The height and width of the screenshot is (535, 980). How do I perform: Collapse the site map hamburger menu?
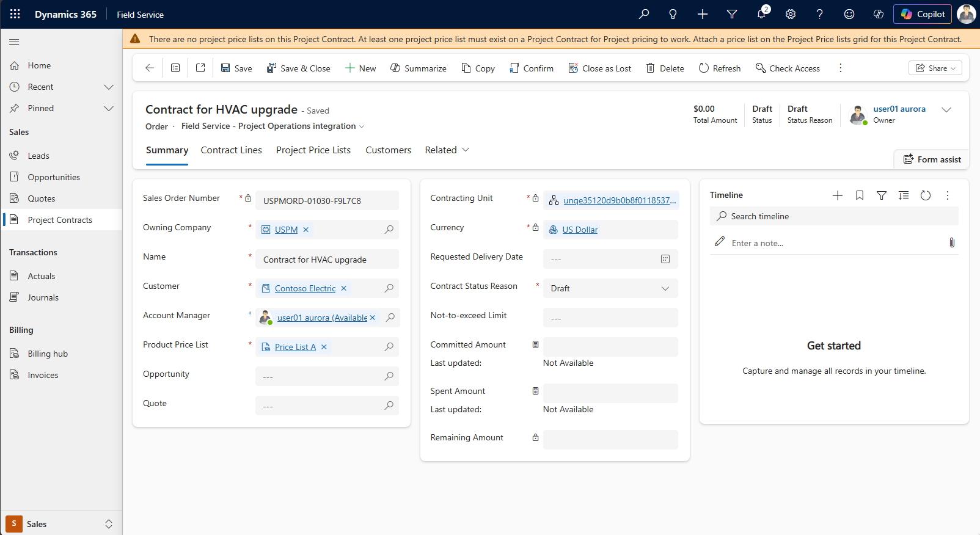coord(14,42)
